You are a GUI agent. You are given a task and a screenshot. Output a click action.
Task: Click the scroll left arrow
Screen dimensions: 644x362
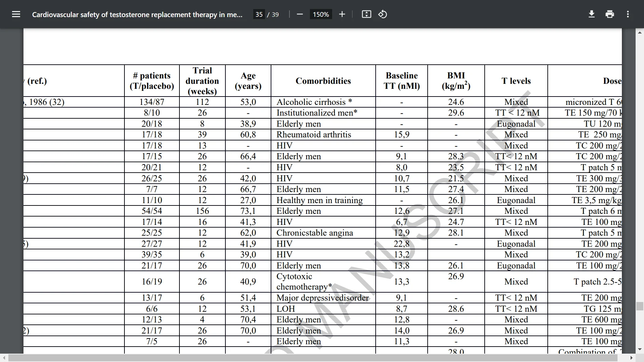tap(4, 358)
